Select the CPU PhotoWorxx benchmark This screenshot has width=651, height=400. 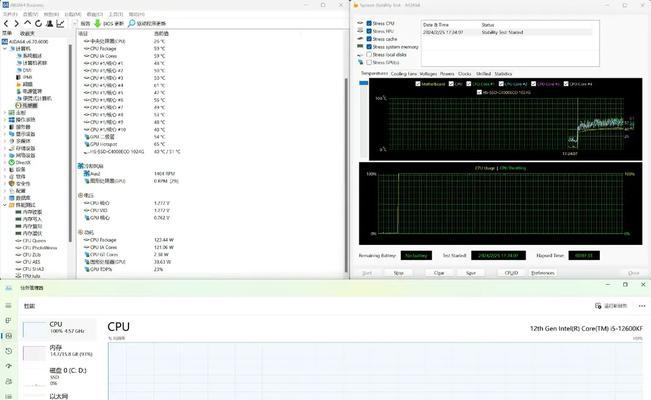[x=36, y=248]
